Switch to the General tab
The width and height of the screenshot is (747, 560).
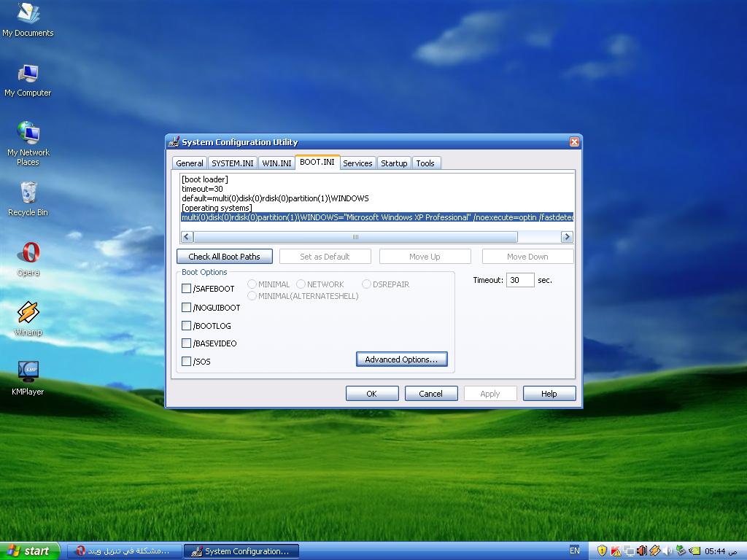coord(190,163)
